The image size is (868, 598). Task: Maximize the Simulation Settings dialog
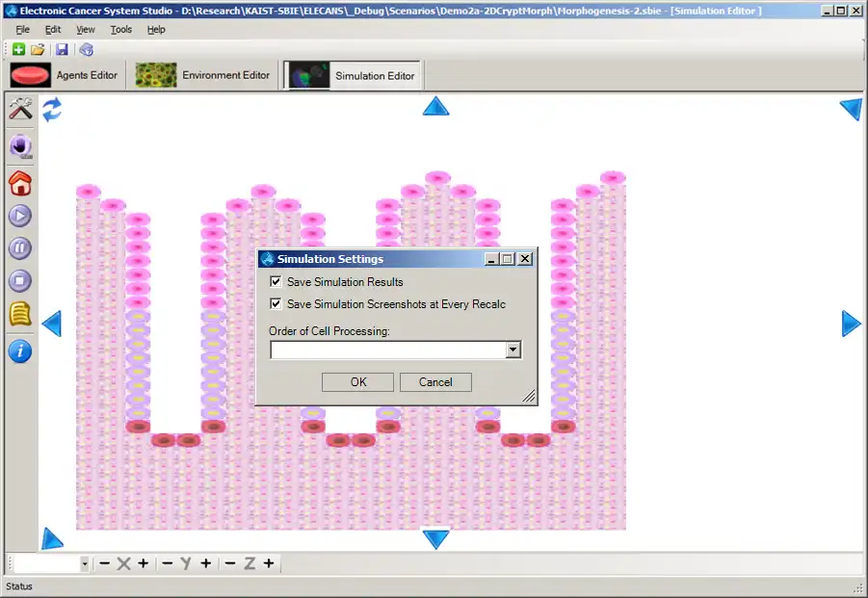click(x=508, y=258)
